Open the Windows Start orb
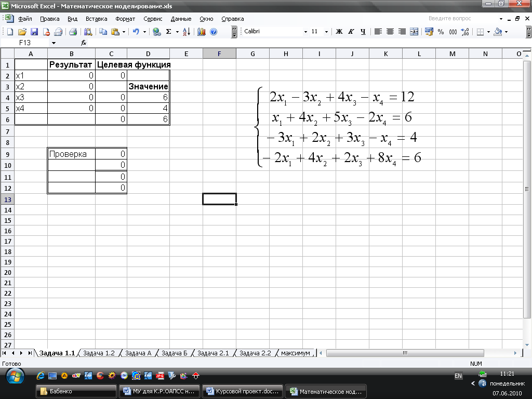Image resolution: width=532 pixels, height=399 pixels. coord(15,377)
